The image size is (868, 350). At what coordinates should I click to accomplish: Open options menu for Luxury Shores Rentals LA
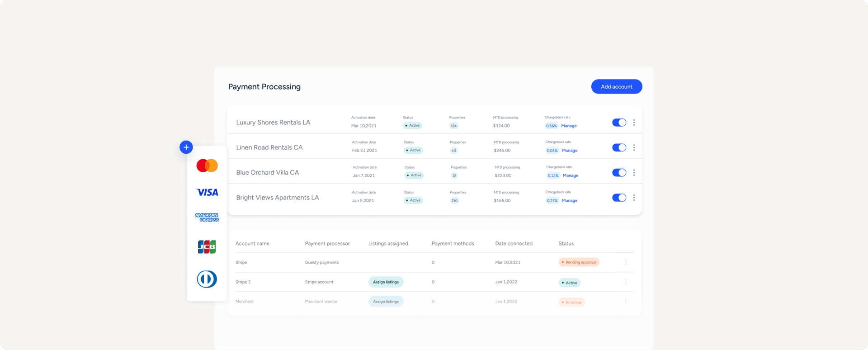point(634,123)
